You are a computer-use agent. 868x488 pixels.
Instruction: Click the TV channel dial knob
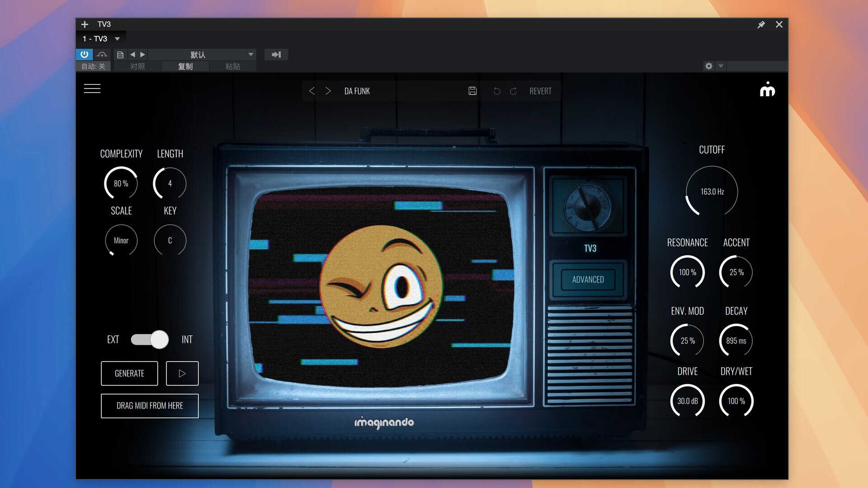point(587,207)
